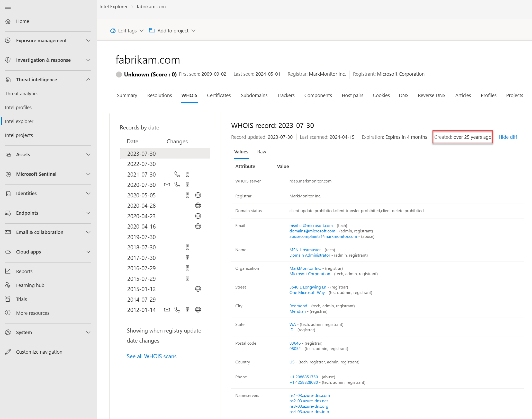Switch to the Raw view tab
This screenshot has width=532, height=419.
tap(262, 152)
